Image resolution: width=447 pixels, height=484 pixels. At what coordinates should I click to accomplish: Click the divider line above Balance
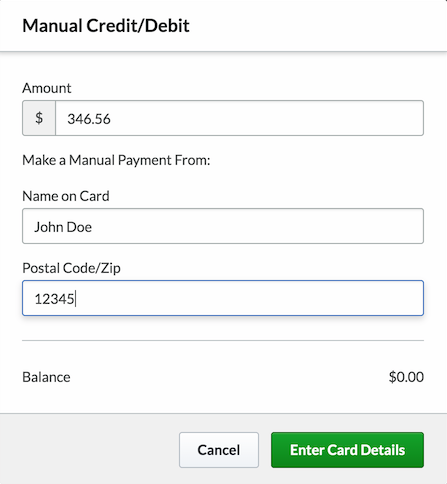(223, 341)
